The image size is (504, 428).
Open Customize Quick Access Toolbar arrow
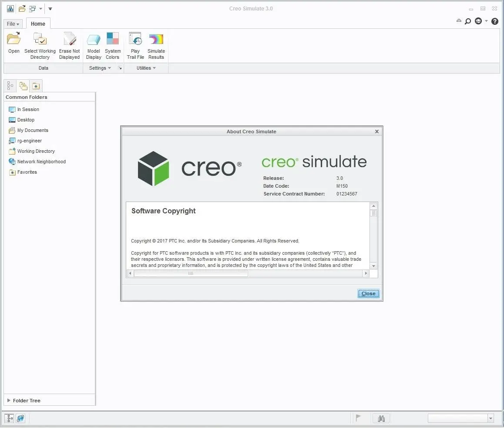click(x=50, y=9)
